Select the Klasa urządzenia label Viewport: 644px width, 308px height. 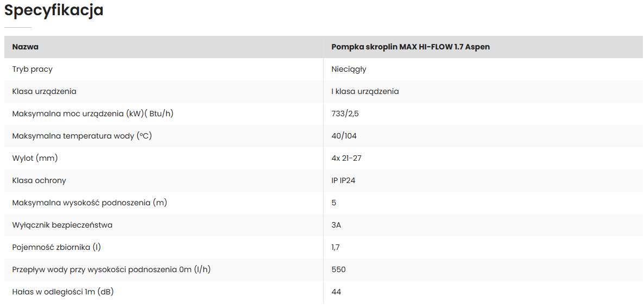coord(45,92)
